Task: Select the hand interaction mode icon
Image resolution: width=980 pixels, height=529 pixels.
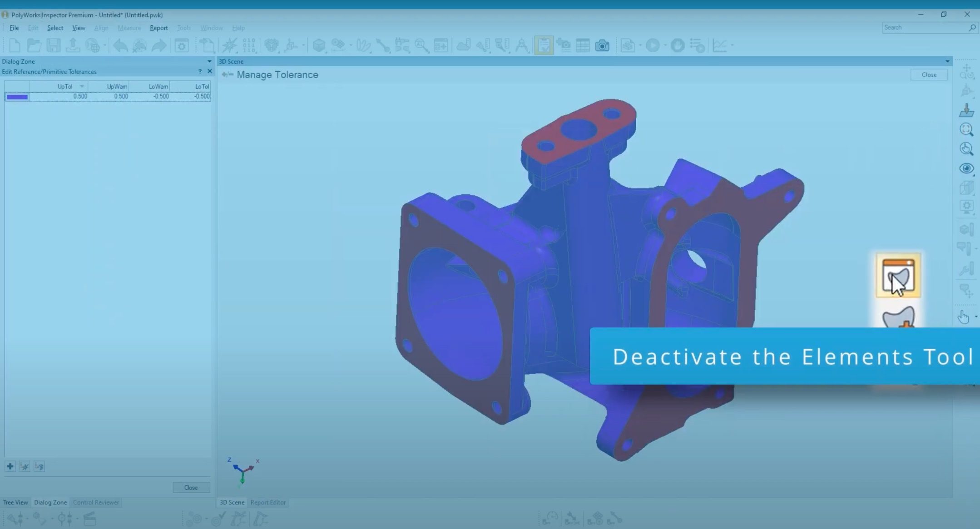Action: tap(963, 316)
